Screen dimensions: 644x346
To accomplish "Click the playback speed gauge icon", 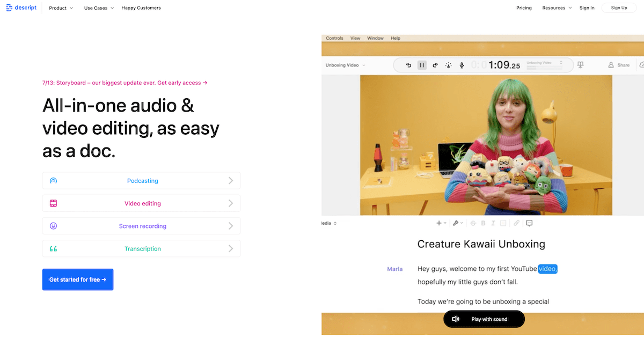I will [x=449, y=65].
